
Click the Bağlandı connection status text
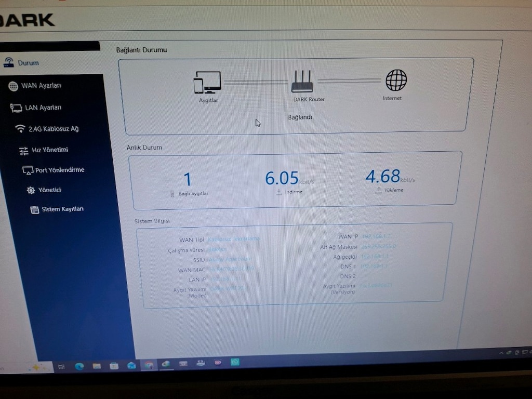click(x=300, y=117)
